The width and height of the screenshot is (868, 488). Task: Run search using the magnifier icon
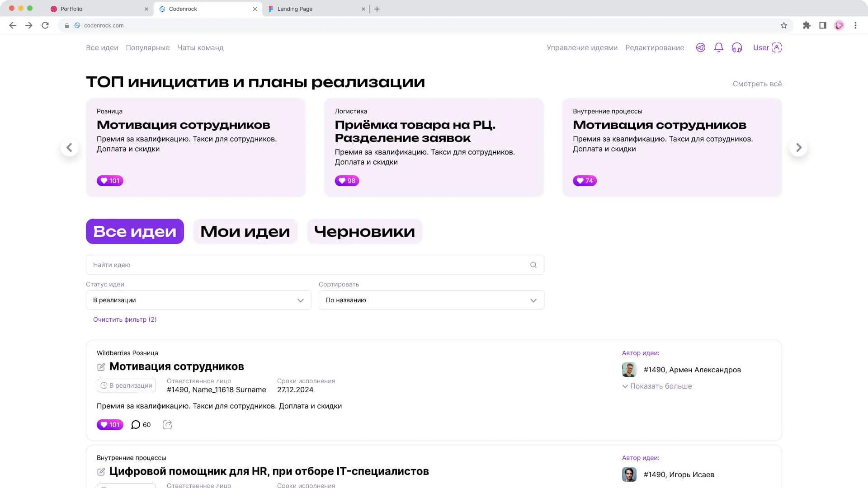[x=533, y=265]
